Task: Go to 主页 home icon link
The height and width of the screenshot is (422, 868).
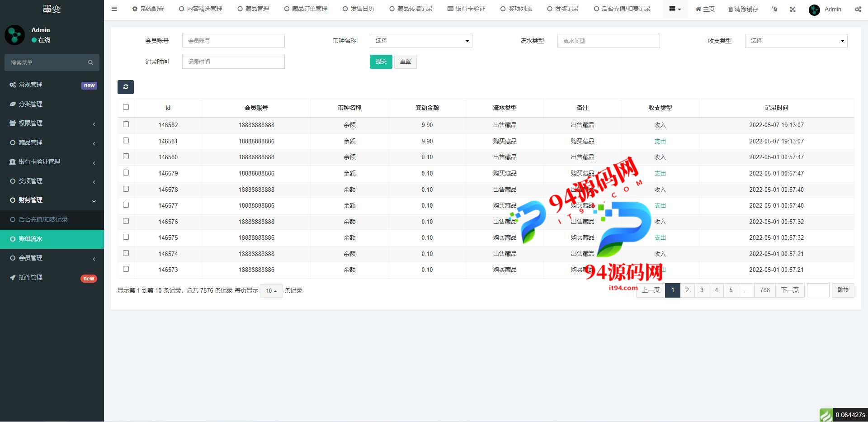Action: pyautogui.click(x=705, y=9)
